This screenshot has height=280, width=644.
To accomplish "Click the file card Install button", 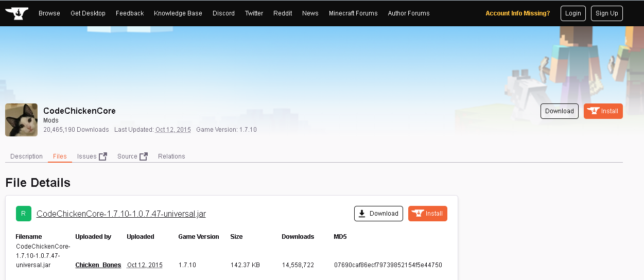I will point(428,214).
